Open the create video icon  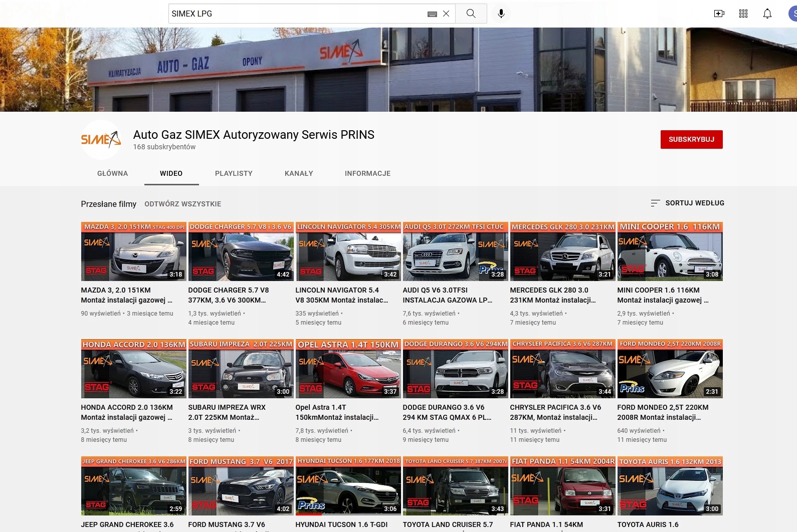[719, 14]
